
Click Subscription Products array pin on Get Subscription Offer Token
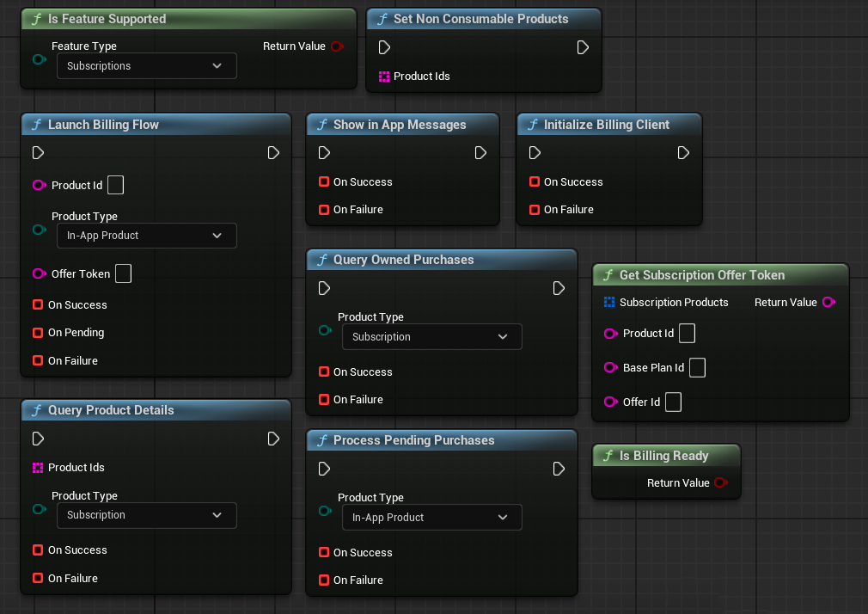pos(609,303)
